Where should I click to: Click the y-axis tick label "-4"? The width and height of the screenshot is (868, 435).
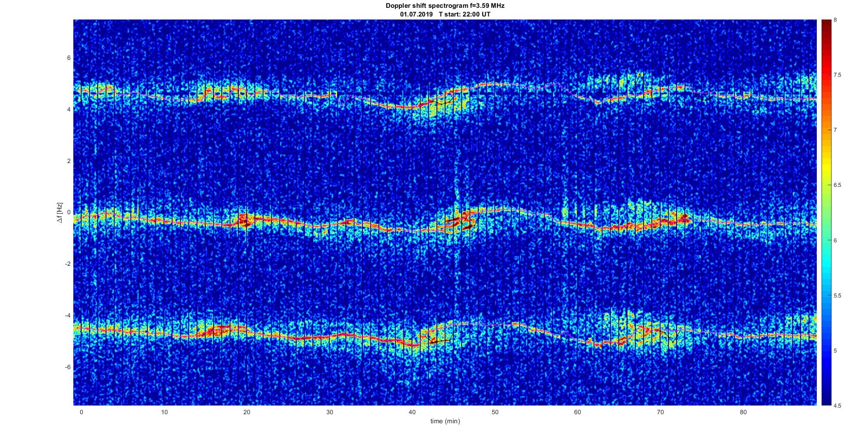tap(68, 315)
